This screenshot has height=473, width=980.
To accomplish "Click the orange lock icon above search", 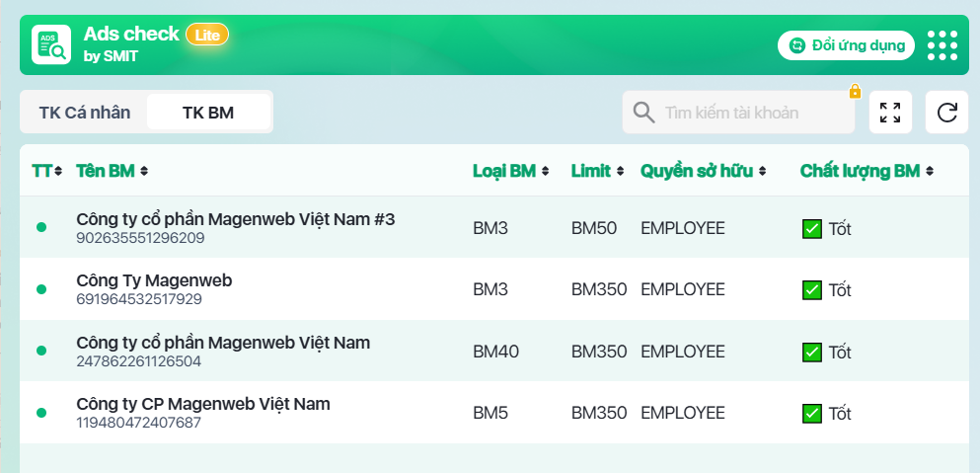I will pyautogui.click(x=855, y=92).
